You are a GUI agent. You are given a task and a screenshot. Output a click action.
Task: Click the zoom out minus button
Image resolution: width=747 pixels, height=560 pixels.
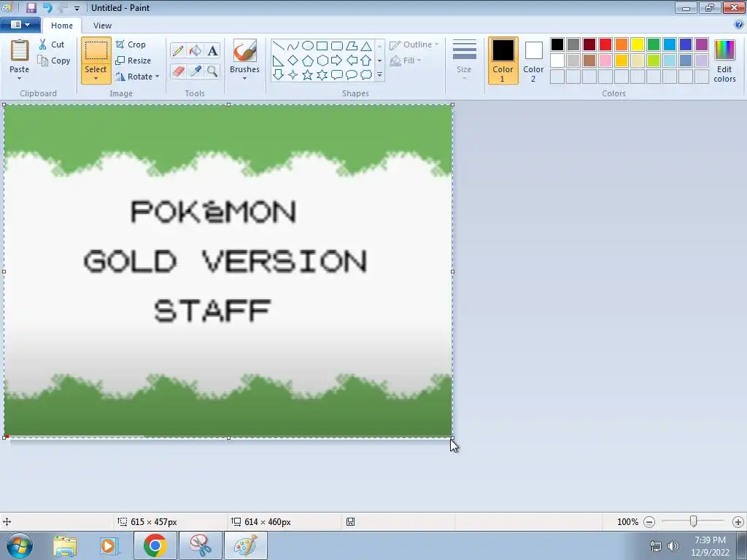[x=649, y=522]
